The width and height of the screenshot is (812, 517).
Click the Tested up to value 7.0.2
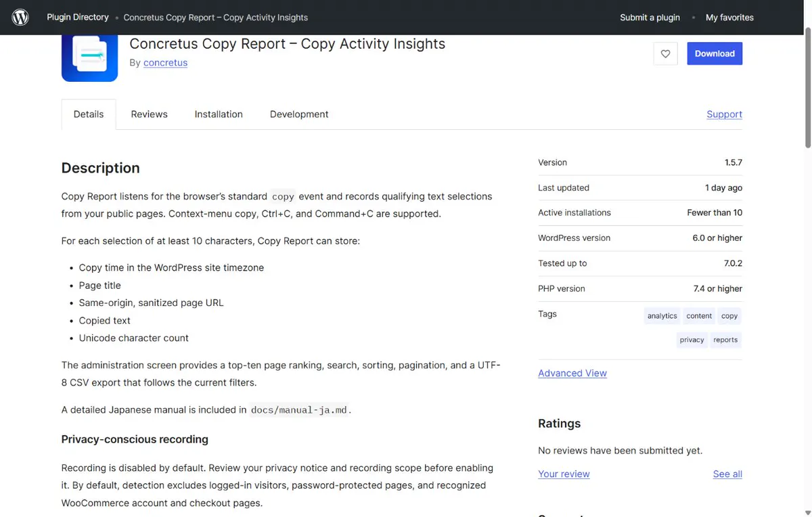coord(733,263)
